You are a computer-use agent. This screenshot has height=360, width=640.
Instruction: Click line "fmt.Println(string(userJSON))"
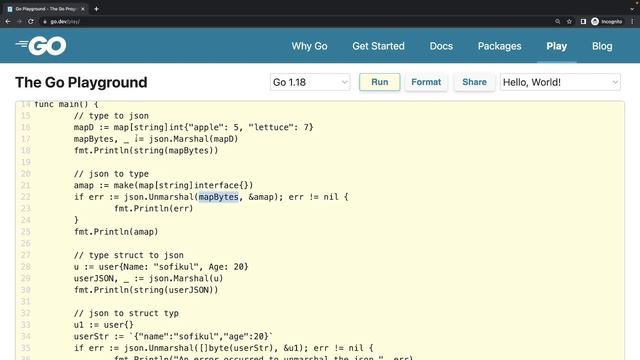[x=146, y=290]
